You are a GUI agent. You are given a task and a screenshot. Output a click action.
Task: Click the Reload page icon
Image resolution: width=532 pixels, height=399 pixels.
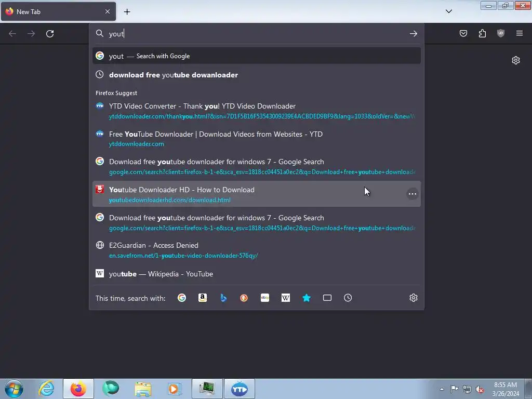[x=50, y=34]
